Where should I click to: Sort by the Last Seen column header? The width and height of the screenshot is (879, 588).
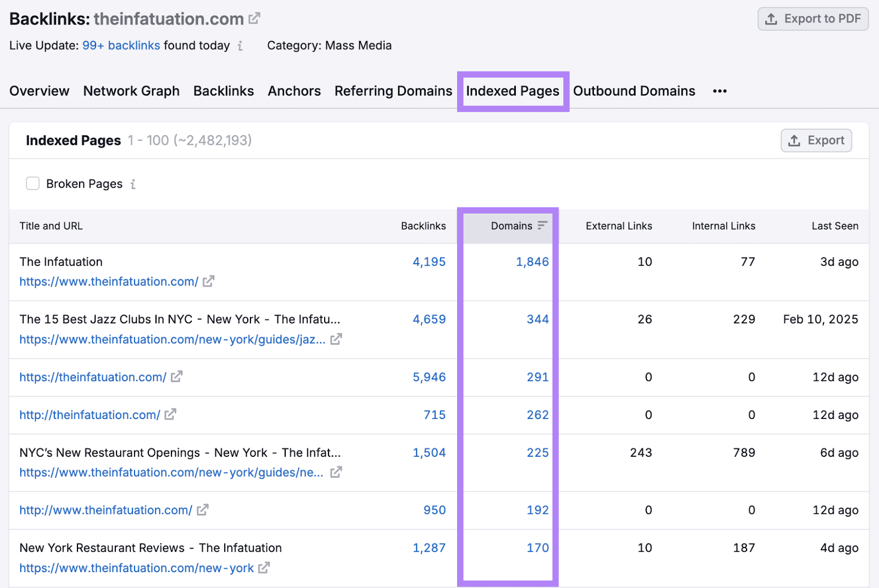[835, 226]
